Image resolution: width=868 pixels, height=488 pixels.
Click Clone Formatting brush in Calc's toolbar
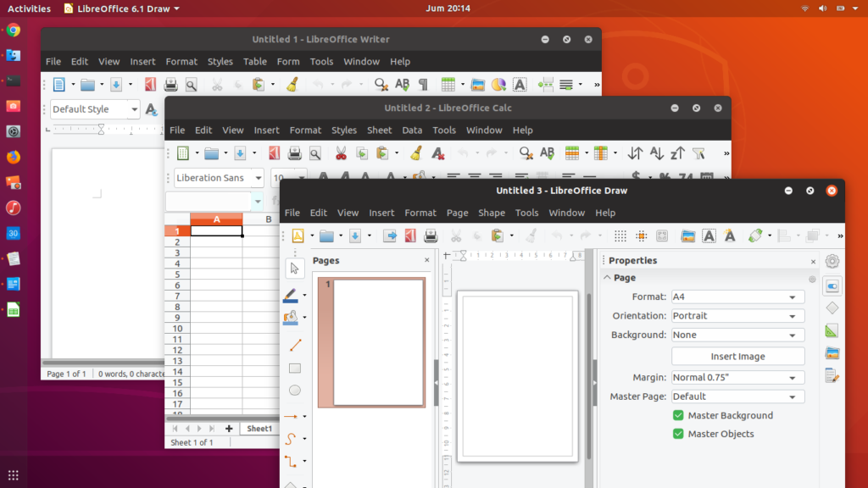416,153
